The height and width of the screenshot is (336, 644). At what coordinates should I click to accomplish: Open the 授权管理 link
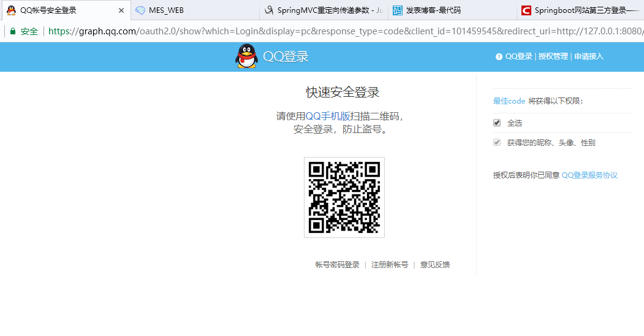click(553, 56)
